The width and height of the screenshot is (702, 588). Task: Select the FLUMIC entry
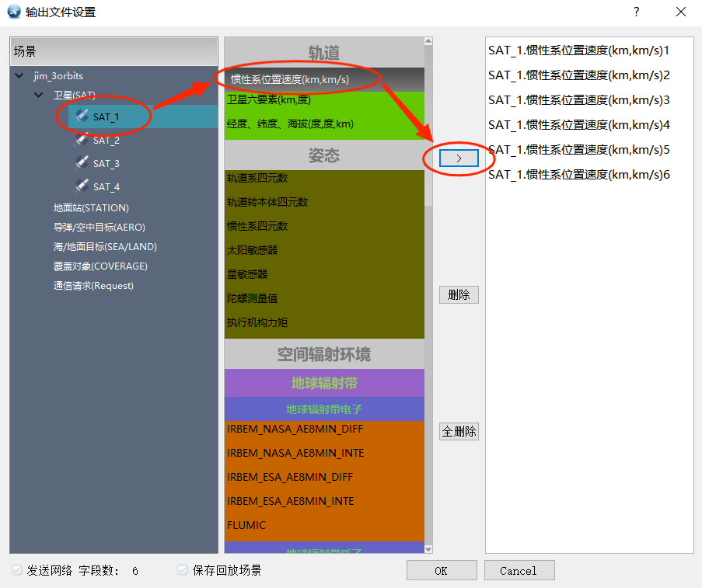pos(324,525)
